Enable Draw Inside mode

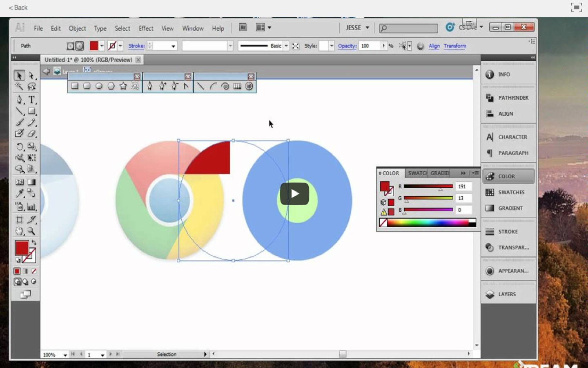point(33,282)
